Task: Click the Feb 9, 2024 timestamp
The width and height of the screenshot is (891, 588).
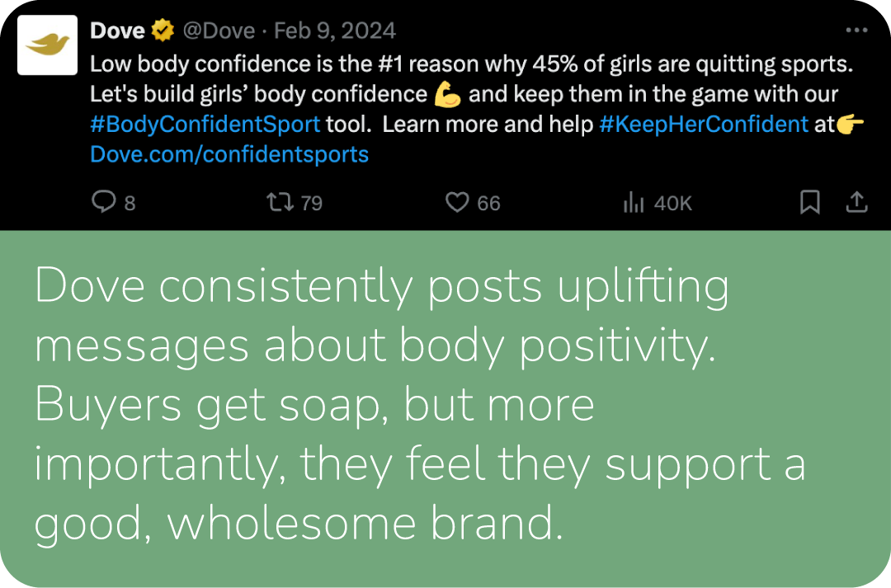Action: (x=334, y=31)
